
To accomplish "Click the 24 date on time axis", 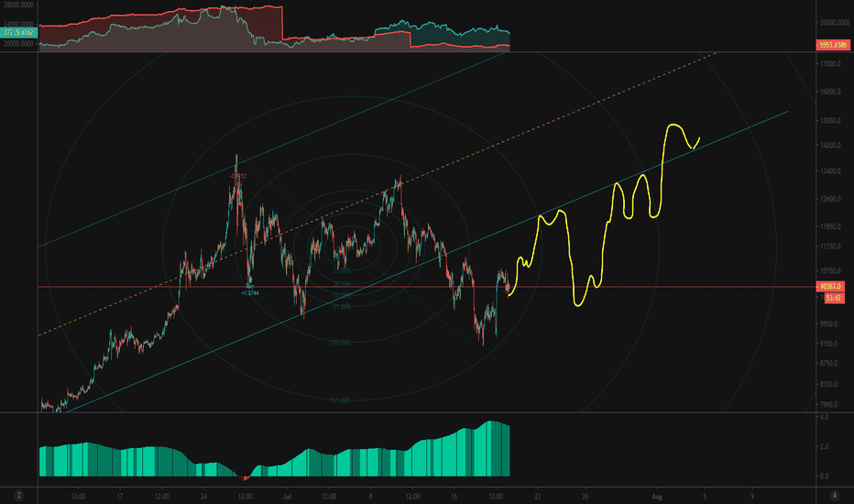I will [203, 497].
